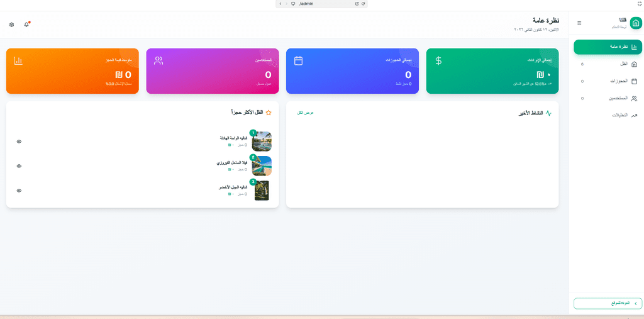Go to المستخدمين in the sidebar
The image size is (644, 319).
tap(608, 99)
